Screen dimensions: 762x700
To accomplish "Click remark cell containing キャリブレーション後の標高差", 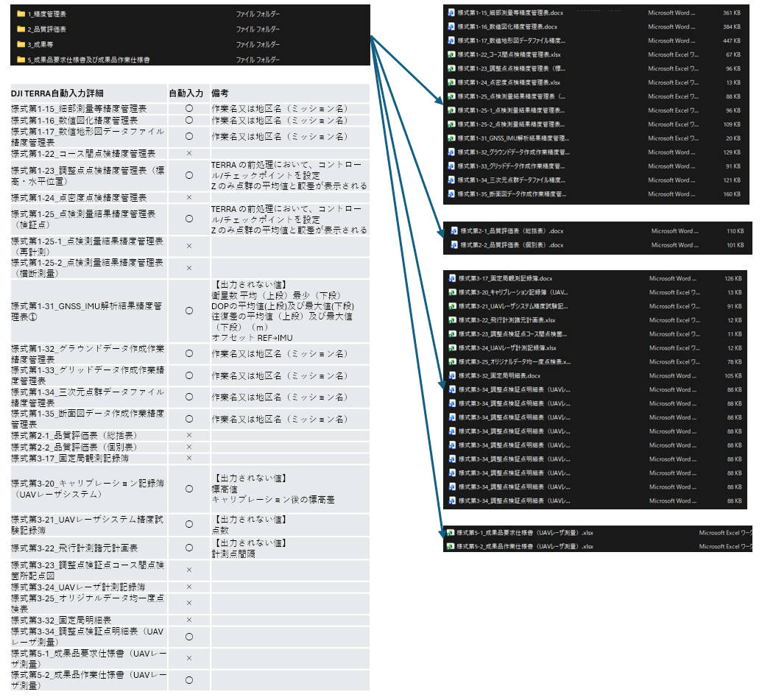I will tap(290, 489).
